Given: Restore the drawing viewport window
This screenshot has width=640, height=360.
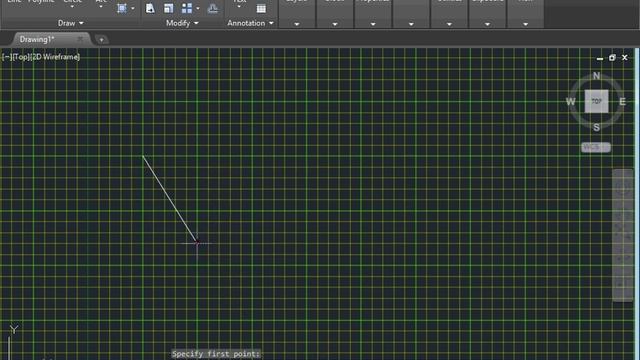Looking at the screenshot, I should coord(612,58).
